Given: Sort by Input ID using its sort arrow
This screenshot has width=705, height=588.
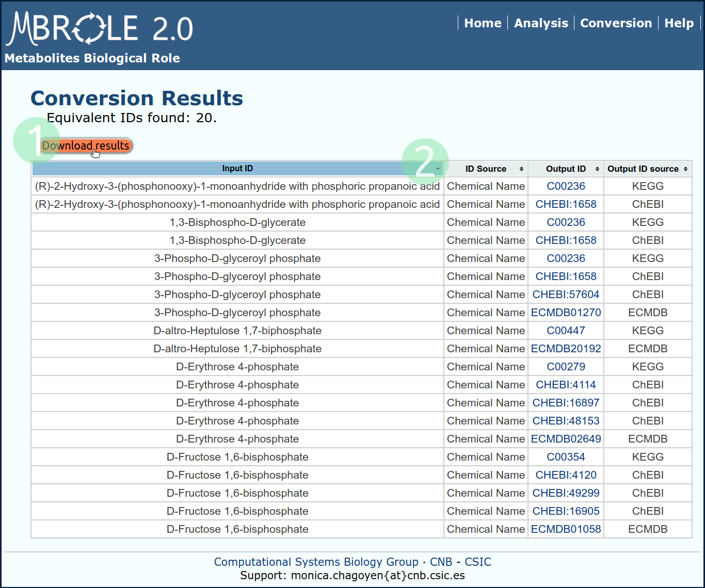Looking at the screenshot, I should coord(438,169).
